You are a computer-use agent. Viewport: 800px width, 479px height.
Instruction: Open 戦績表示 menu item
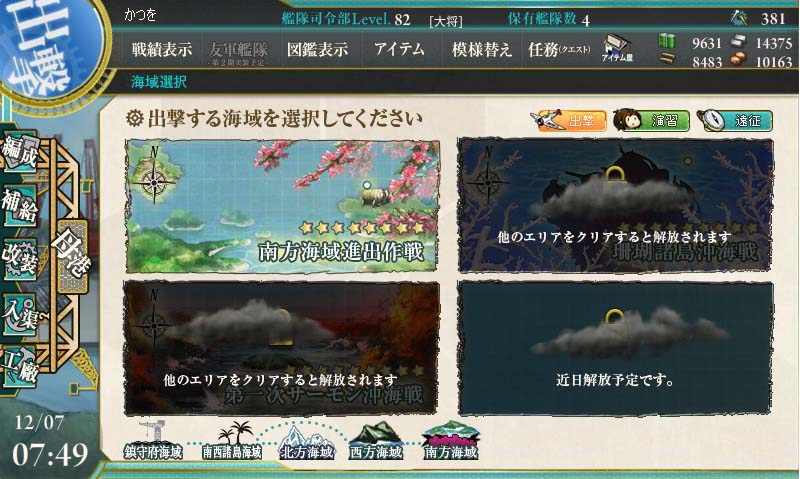click(161, 49)
